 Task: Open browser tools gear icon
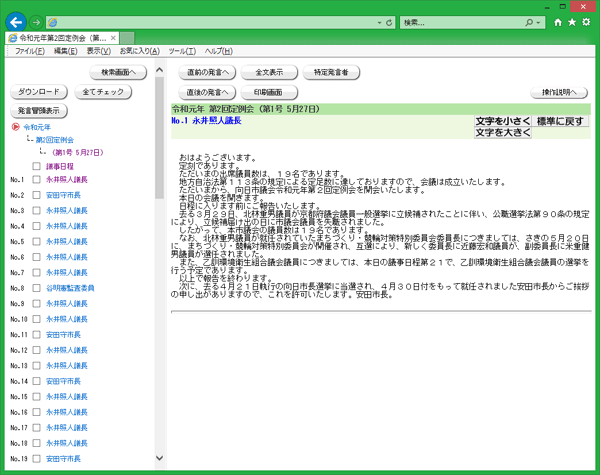pos(586,22)
